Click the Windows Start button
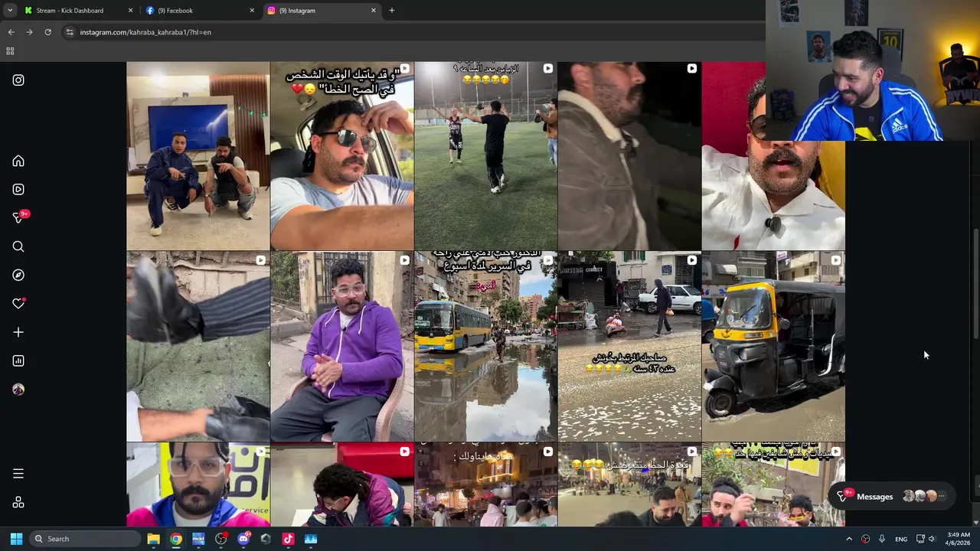Screen dimensions: 980x551 pos(16,539)
